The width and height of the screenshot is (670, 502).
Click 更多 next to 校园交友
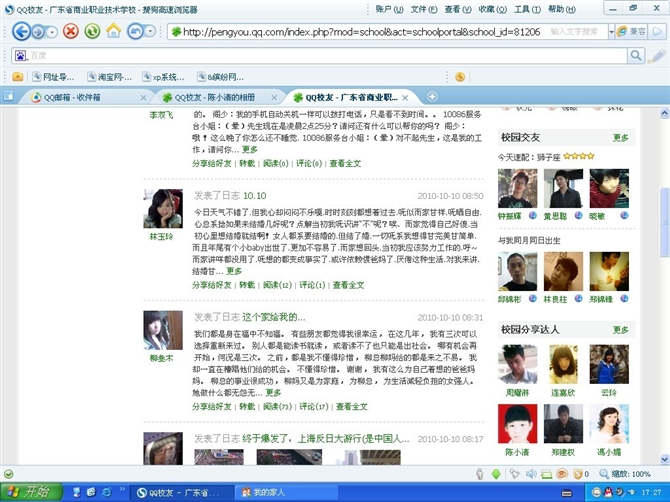tap(620, 138)
